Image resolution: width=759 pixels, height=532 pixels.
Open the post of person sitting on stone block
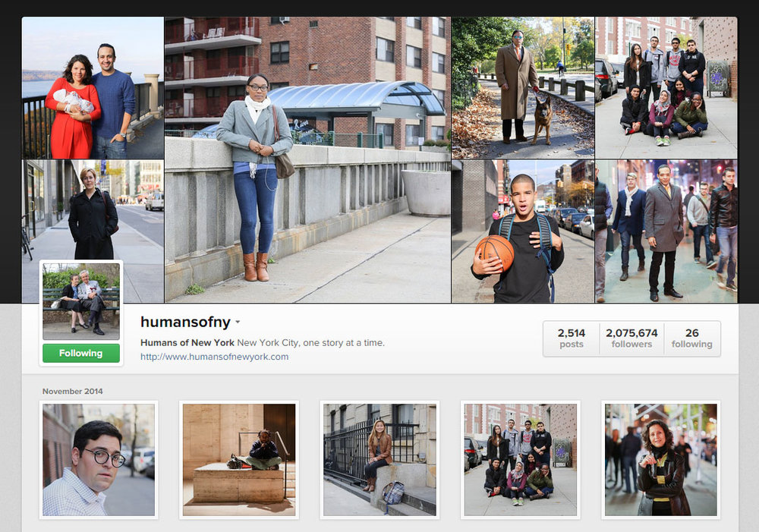click(x=239, y=460)
